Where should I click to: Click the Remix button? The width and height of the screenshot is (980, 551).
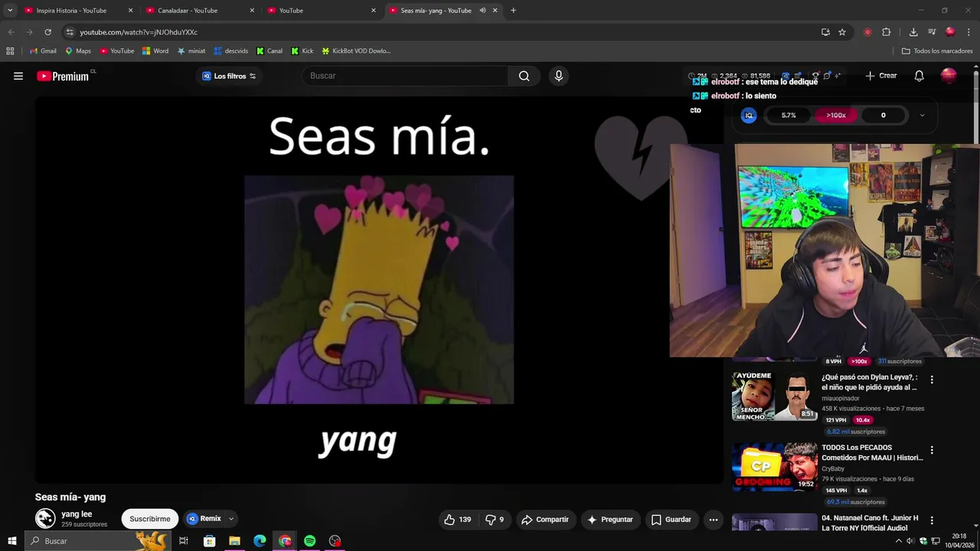click(x=204, y=519)
